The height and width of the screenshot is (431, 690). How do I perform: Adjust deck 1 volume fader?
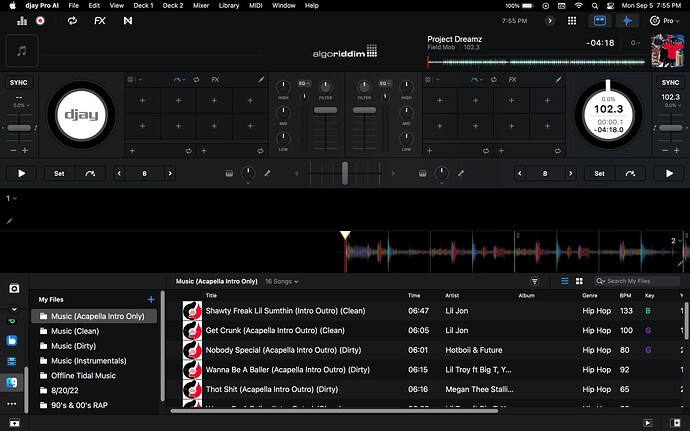coord(326,110)
